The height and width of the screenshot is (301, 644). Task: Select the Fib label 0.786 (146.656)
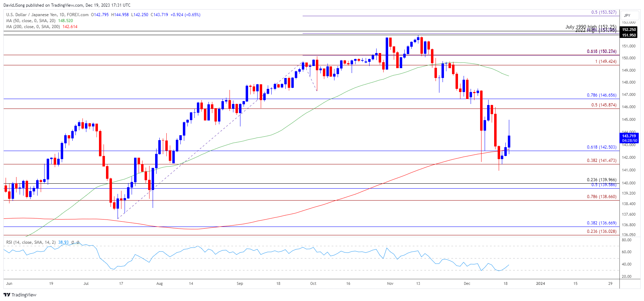coord(602,95)
